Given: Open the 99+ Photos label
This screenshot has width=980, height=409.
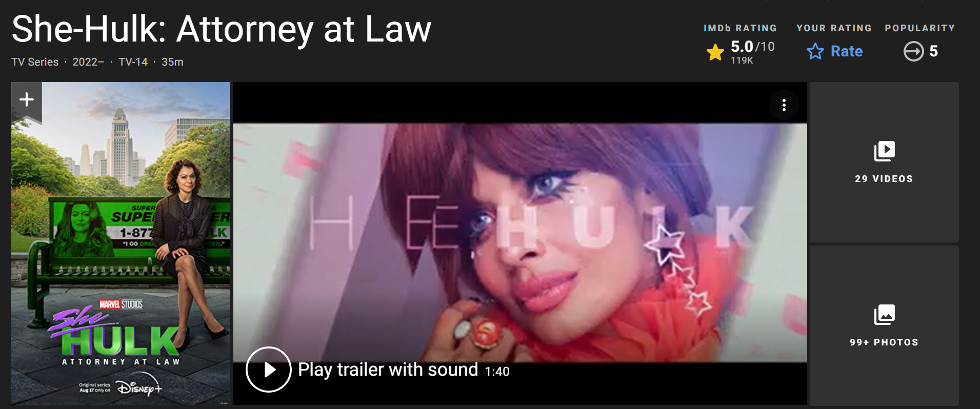Looking at the screenshot, I should coord(884,342).
